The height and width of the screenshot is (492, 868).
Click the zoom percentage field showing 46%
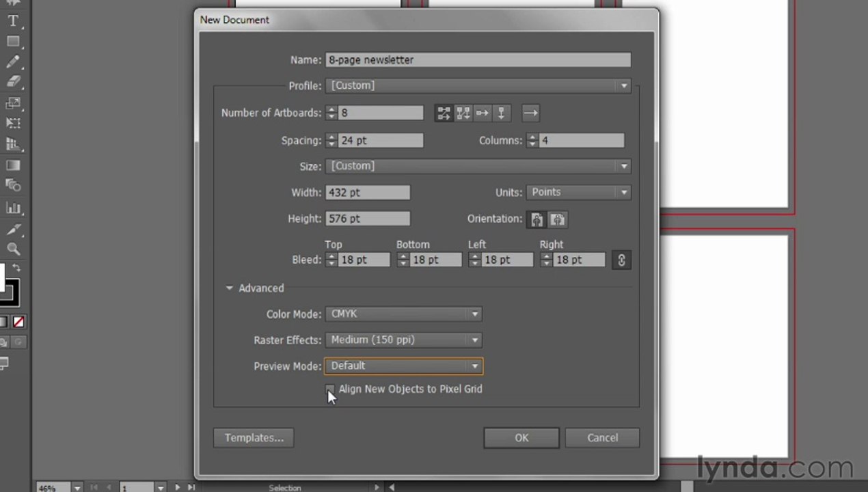[x=53, y=488]
